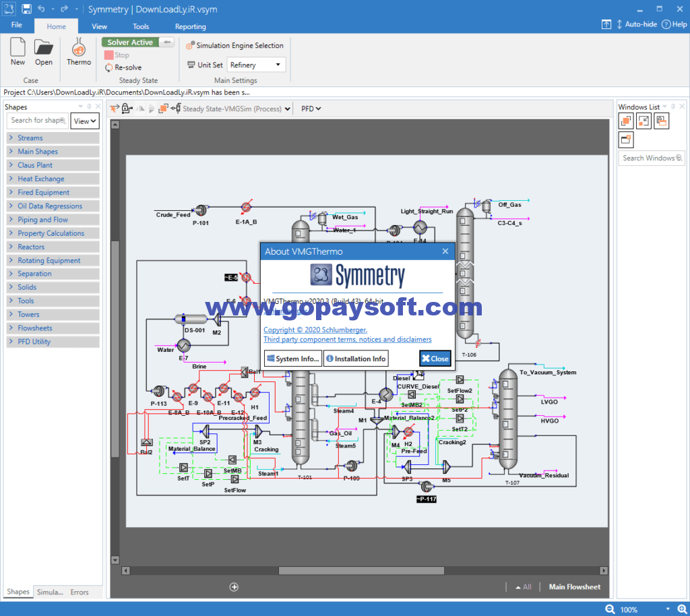Undo last action via title bar arrow
This screenshot has width=690, height=616.
(41, 9)
